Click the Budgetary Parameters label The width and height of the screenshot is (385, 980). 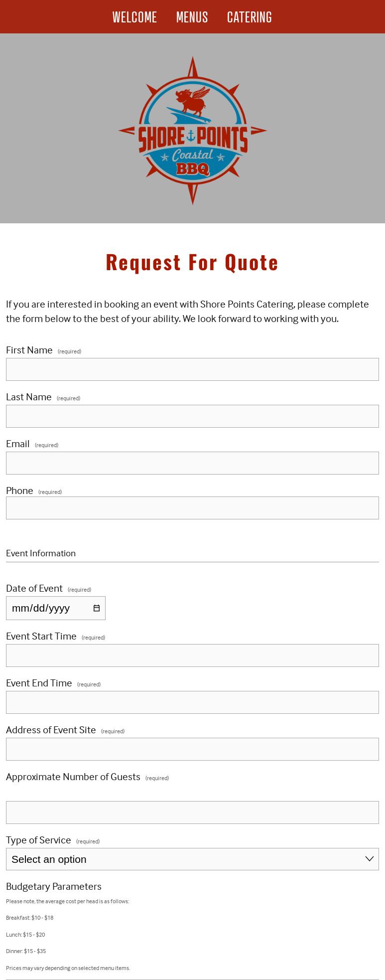point(54,886)
